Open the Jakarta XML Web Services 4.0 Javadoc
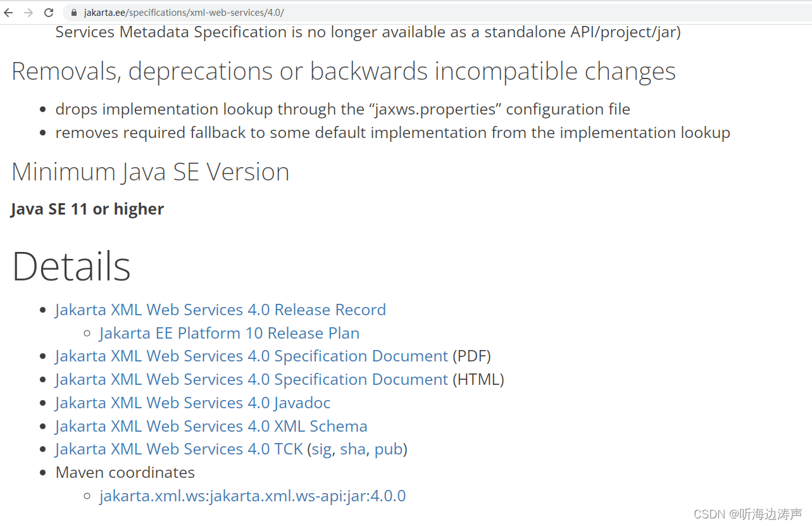 192,403
